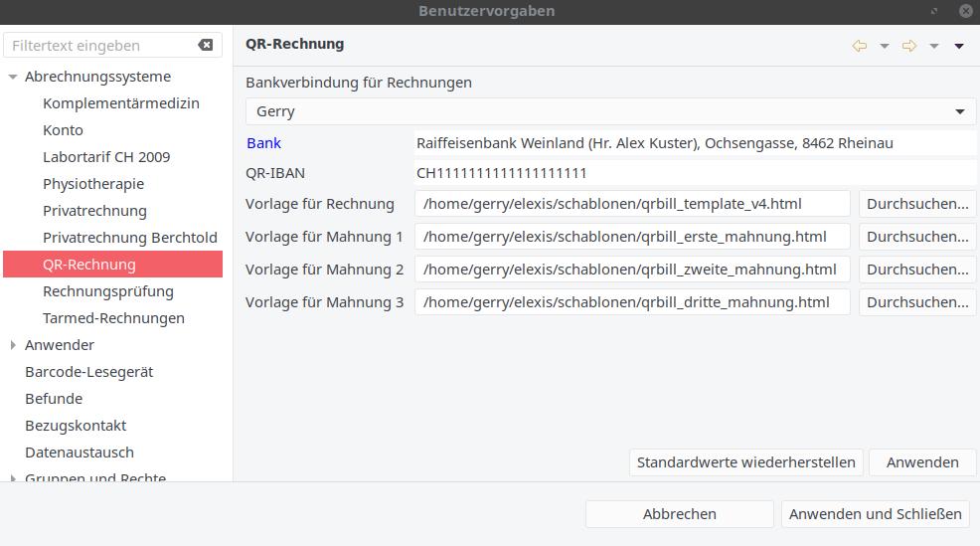The width and height of the screenshot is (980, 546).
Task: Click Standardwerte wiederherstellen
Action: coord(745,462)
